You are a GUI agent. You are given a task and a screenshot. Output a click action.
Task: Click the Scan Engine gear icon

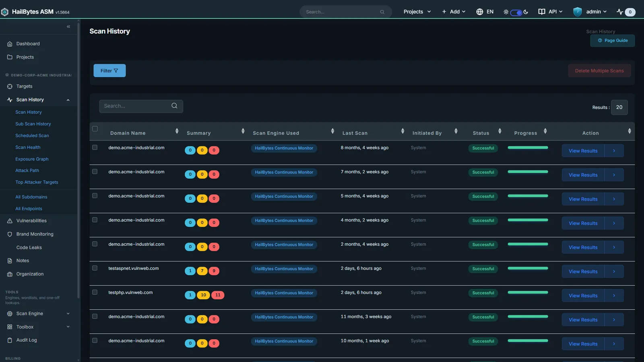click(x=10, y=314)
